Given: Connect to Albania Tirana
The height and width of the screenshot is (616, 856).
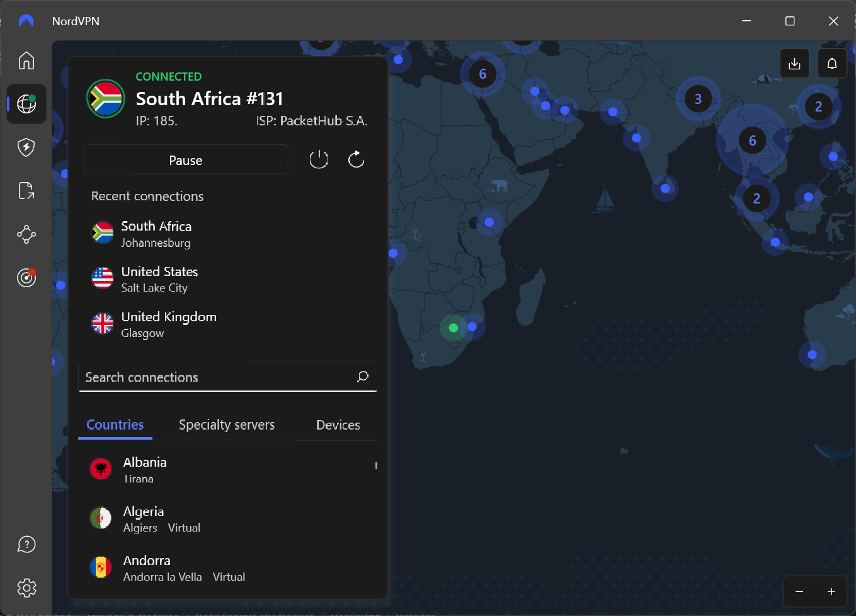Looking at the screenshot, I should coord(227,469).
